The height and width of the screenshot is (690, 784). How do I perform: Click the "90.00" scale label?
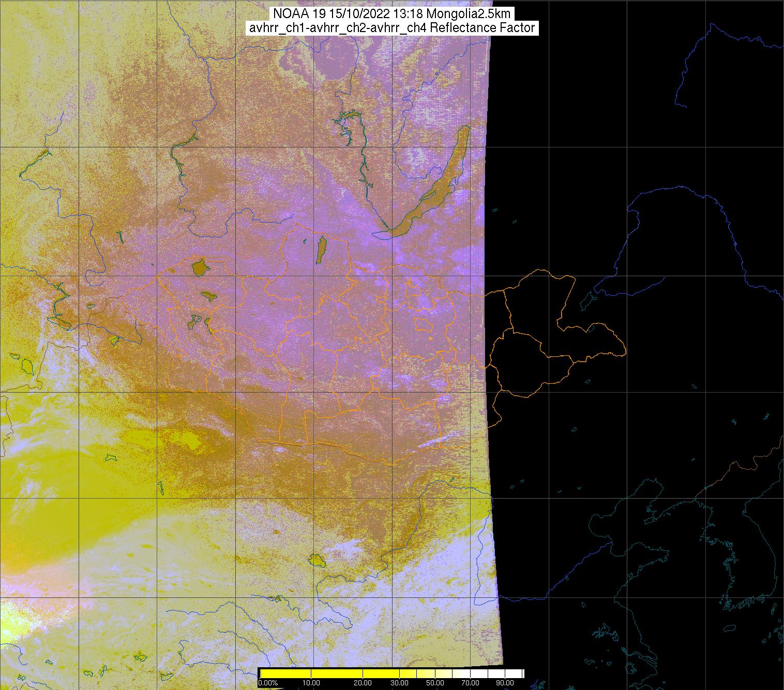point(504,683)
